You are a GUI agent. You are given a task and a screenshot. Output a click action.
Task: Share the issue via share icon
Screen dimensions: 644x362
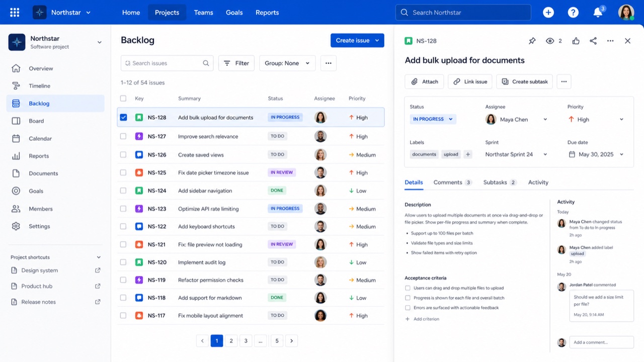pyautogui.click(x=593, y=41)
